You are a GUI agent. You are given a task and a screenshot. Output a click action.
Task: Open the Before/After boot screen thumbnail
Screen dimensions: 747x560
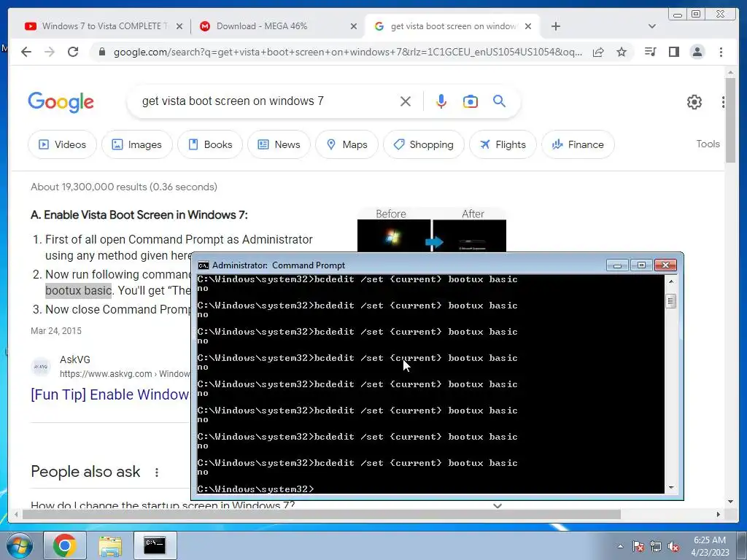click(432, 230)
